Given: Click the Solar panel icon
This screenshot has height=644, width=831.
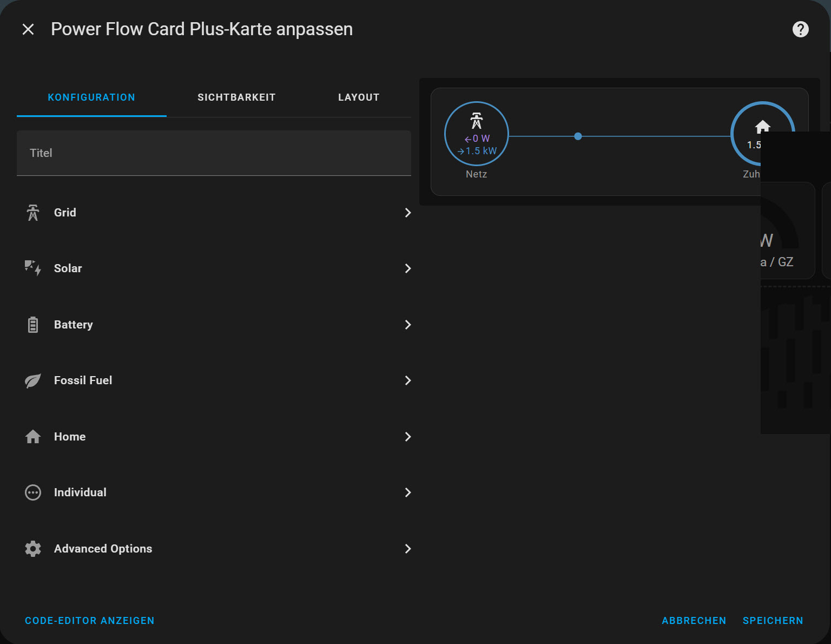Looking at the screenshot, I should click(x=33, y=268).
